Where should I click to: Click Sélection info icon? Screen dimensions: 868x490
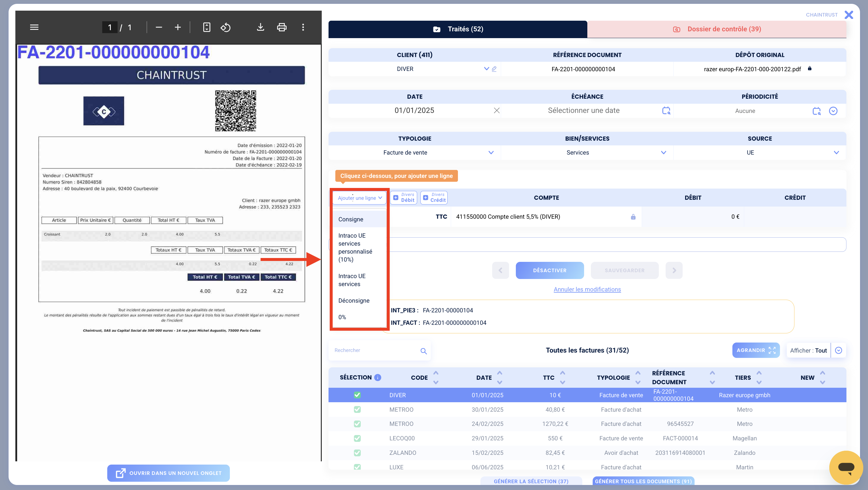pos(377,377)
